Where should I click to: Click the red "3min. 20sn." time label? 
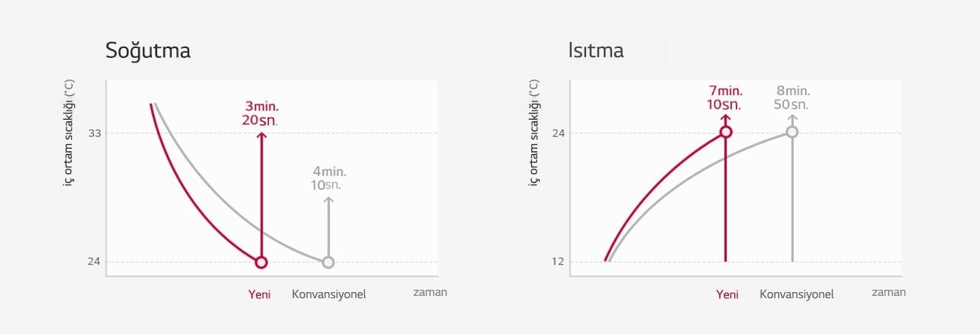261,113
